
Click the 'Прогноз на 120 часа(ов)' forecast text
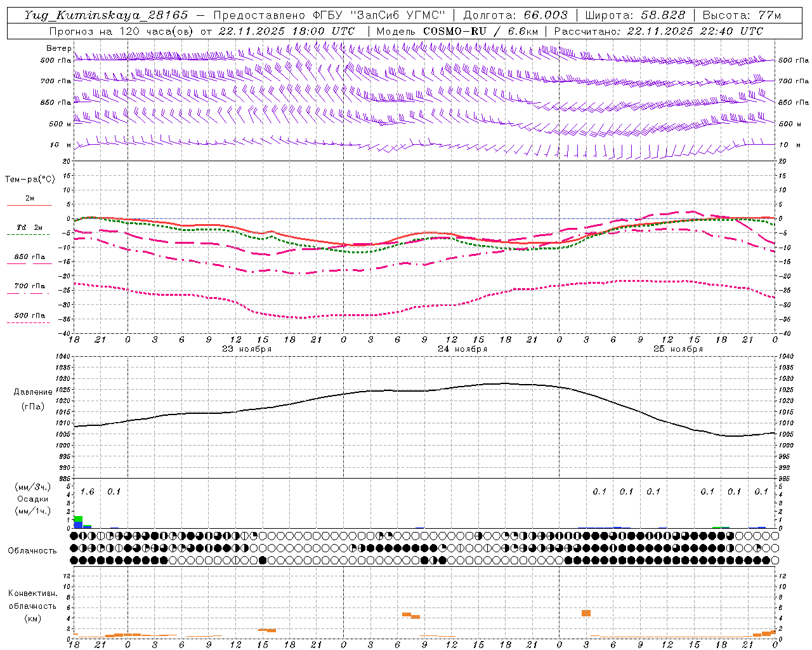(x=121, y=31)
